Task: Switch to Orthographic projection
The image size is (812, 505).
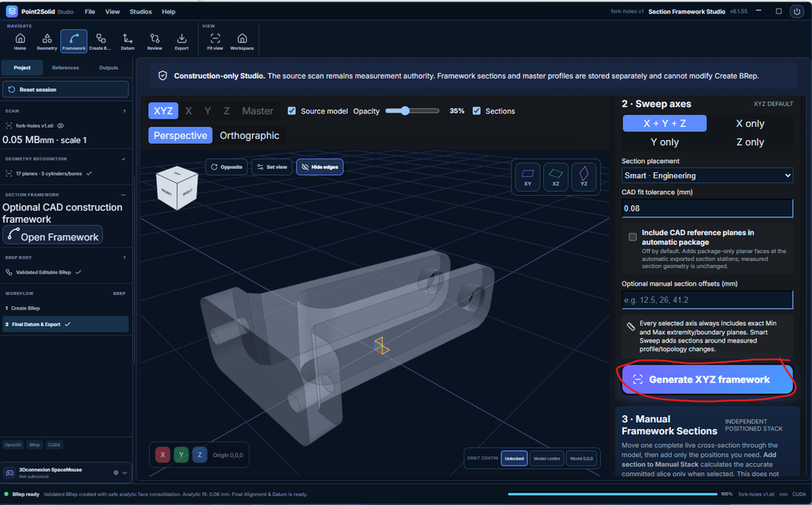Action: click(249, 136)
